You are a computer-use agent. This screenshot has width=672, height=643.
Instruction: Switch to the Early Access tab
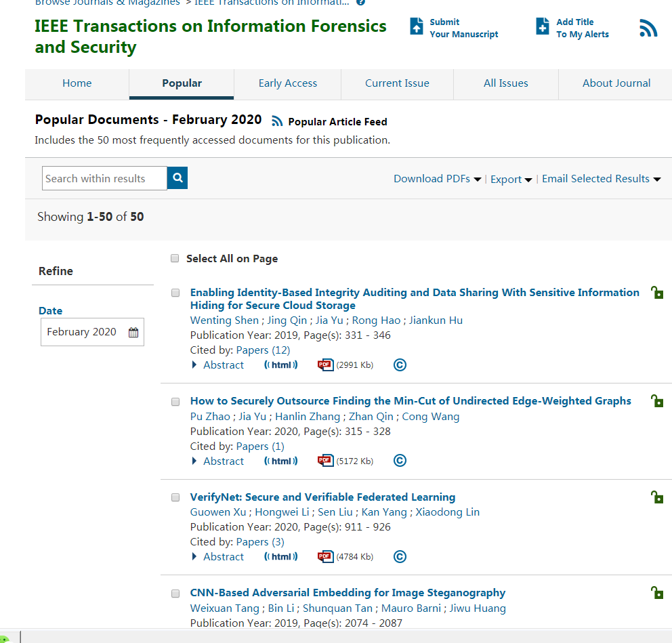tap(287, 83)
